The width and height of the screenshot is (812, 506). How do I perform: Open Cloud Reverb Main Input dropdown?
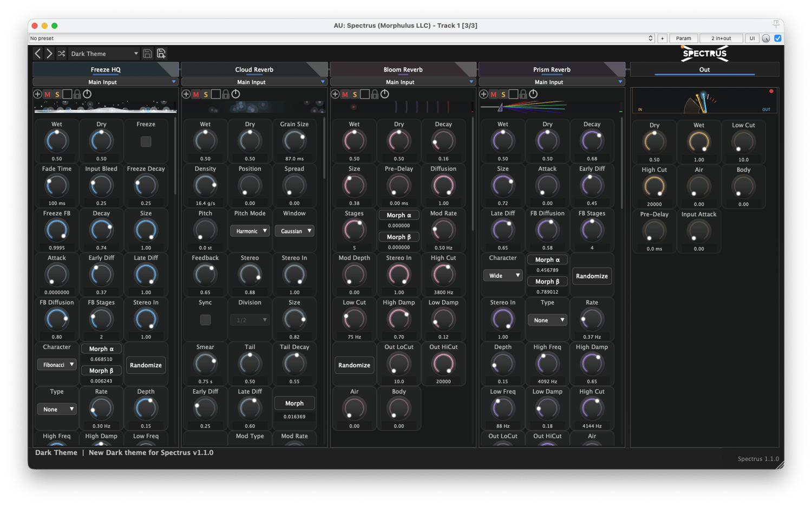pos(254,82)
